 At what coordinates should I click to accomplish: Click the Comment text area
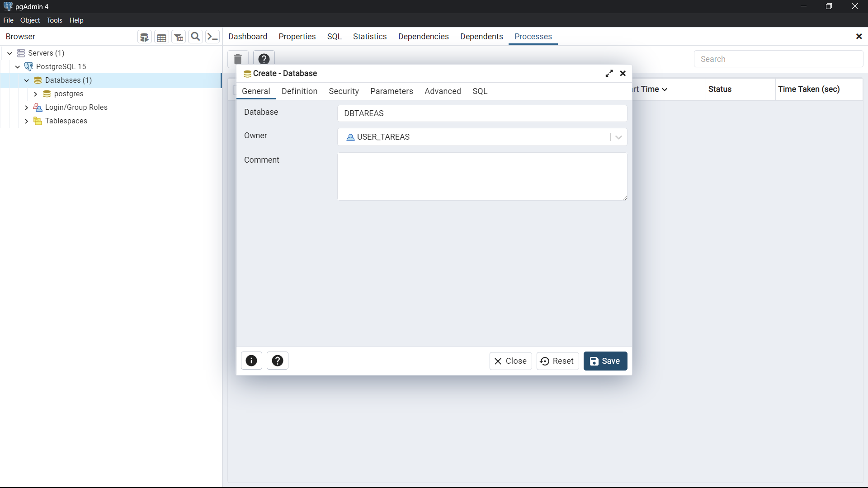coord(482,176)
